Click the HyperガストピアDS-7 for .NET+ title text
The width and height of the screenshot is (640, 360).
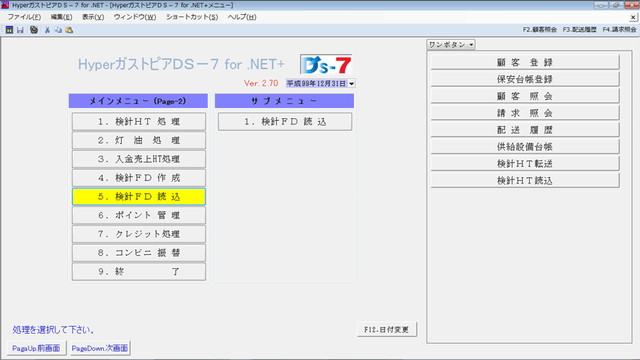pyautogui.click(x=181, y=64)
